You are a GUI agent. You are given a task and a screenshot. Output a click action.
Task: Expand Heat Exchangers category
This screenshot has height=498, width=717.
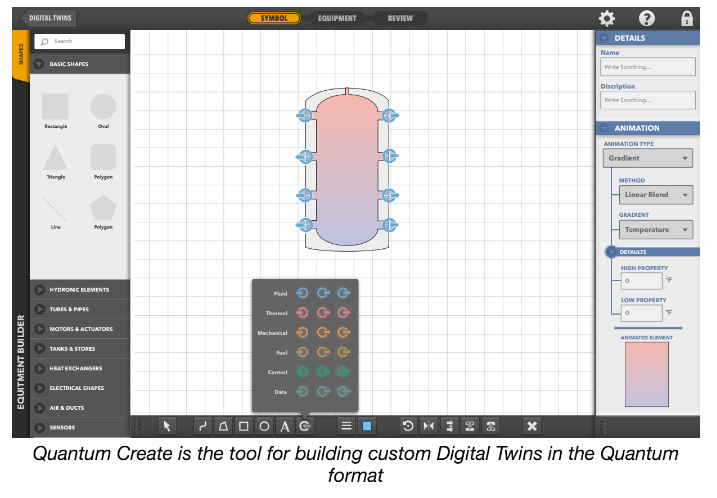80,368
